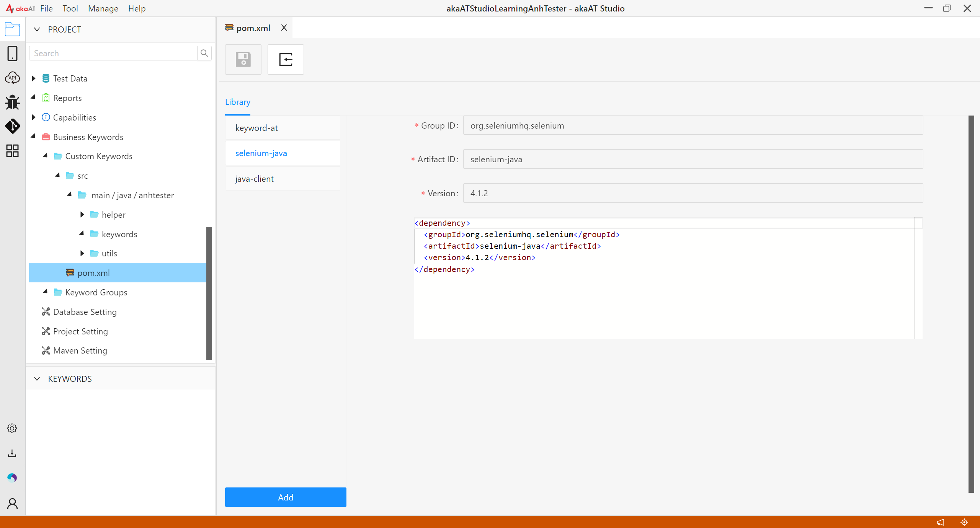Click the akaAT logo
980x528 pixels.
[21, 8]
